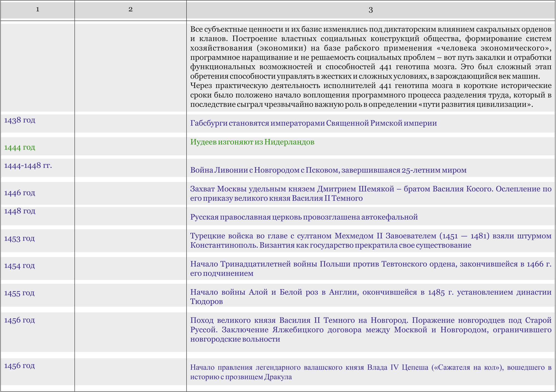Click the word Тюдоров
This screenshot has height=392, width=556.
click(x=207, y=301)
